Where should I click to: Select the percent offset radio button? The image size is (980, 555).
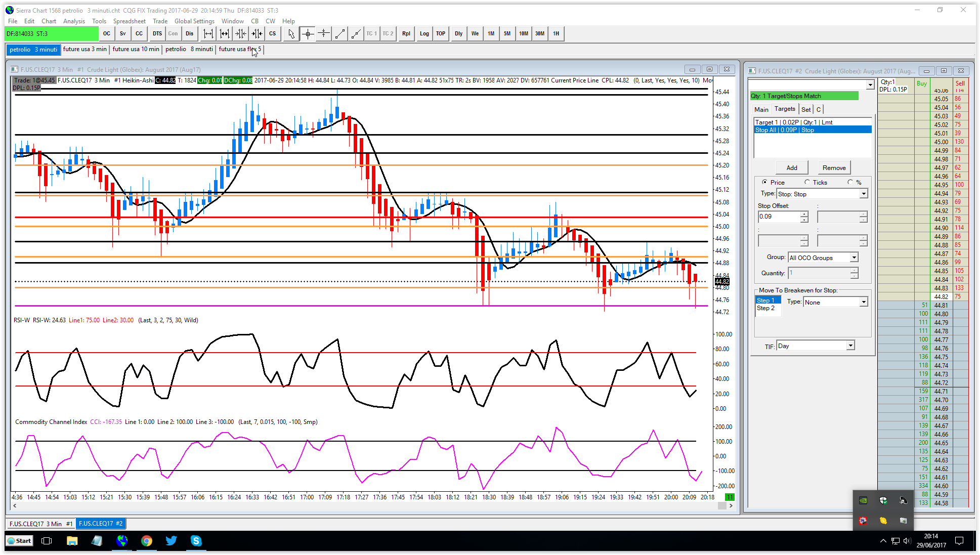850,182
